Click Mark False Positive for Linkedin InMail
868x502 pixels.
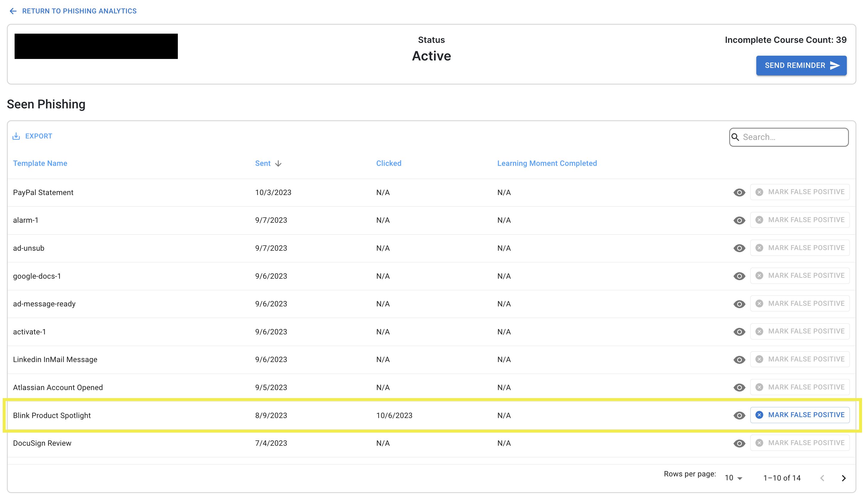(800, 359)
